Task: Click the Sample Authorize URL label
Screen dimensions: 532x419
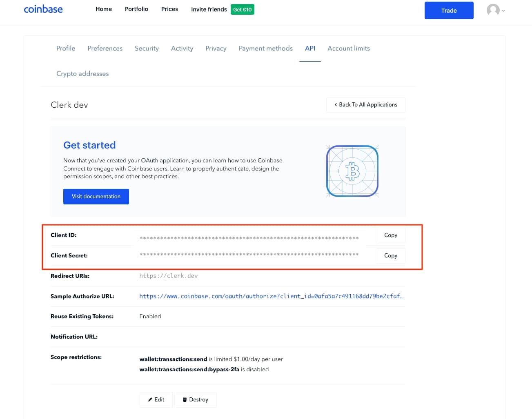Action: [82, 296]
